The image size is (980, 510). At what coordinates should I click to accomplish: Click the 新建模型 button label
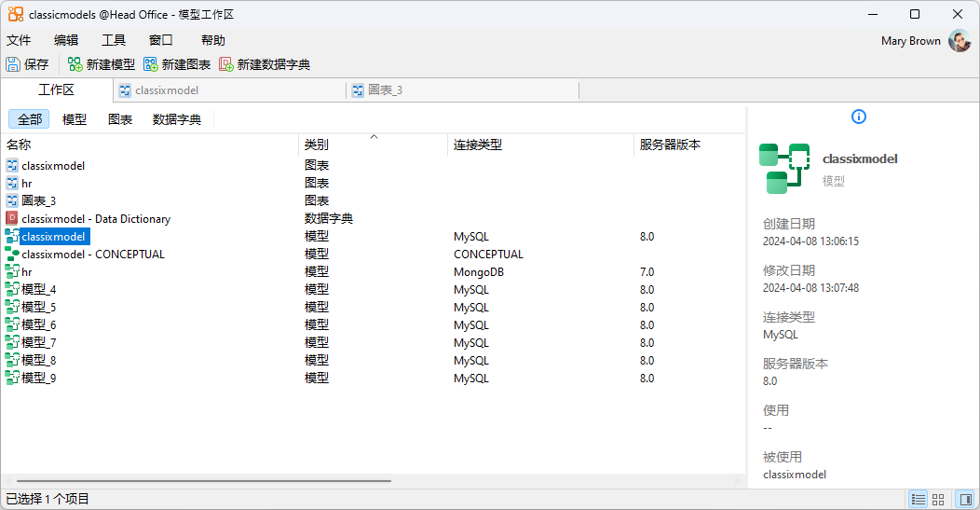coord(111,64)
